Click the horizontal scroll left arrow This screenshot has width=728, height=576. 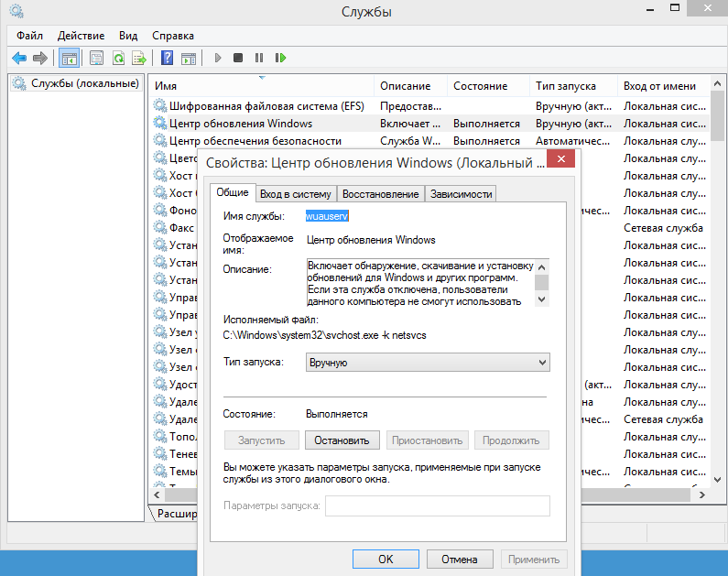[157, 494]
